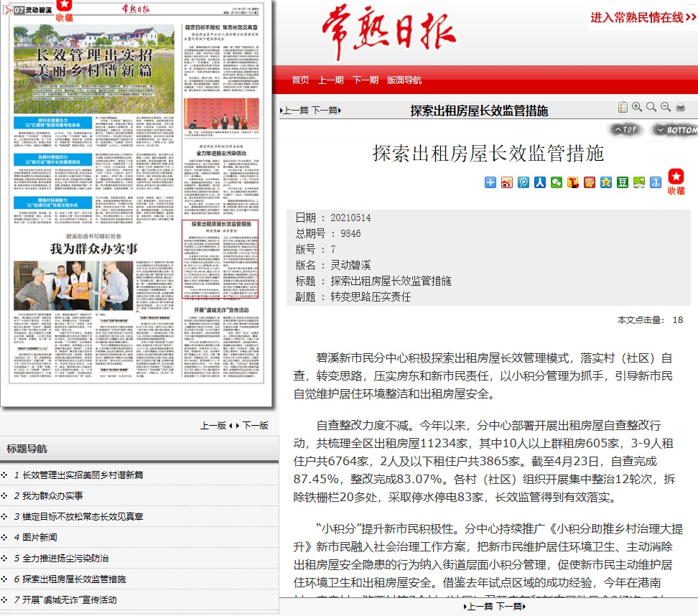Viewport: 698px width, 616px height.
Task: Go to 首页 in red navigation bar
Action: (x=300, y=80)
